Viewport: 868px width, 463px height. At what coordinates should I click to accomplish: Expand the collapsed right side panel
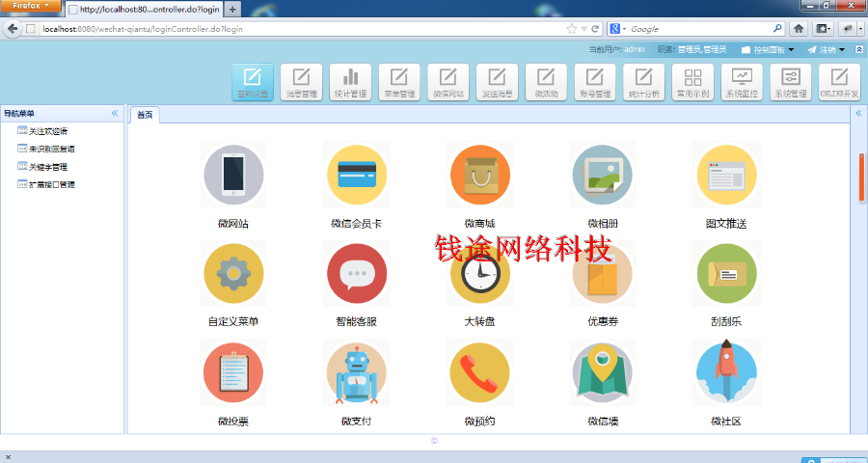[x=858, y=113]
